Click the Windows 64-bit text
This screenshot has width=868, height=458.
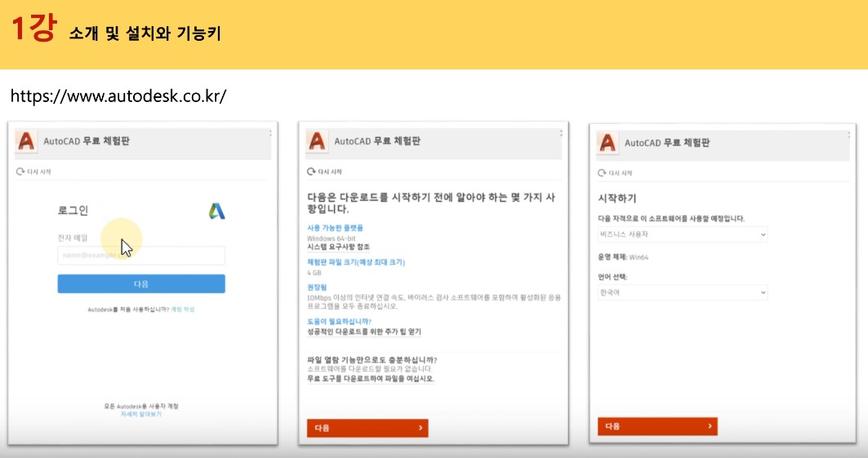[x=331, y=238]
